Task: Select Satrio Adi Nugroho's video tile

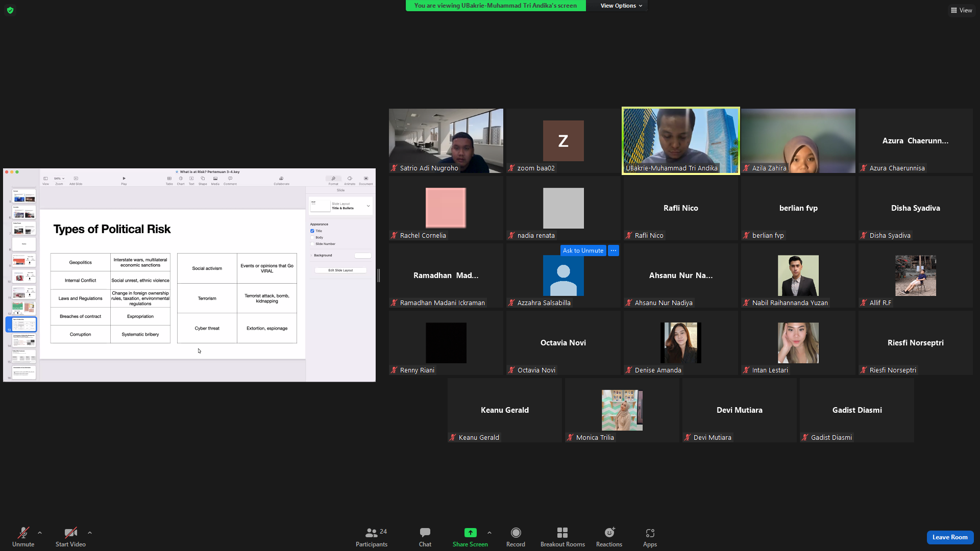Action: pos(446,141)
